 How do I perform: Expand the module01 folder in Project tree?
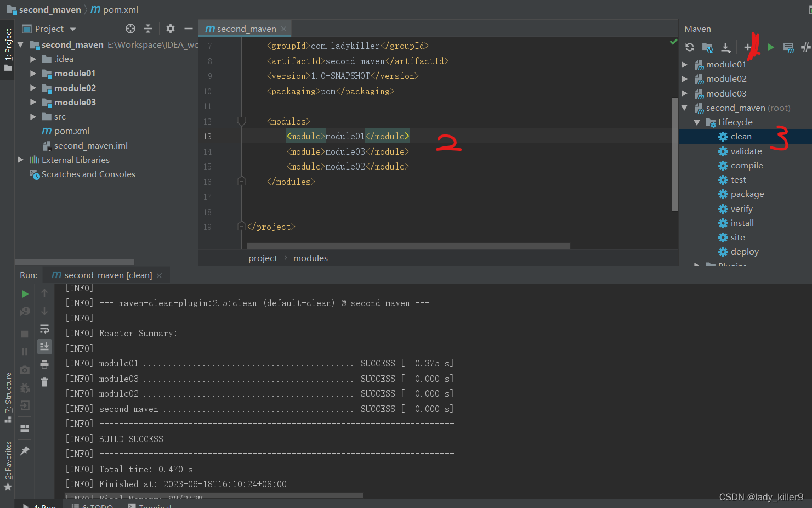tap(33, 74)
